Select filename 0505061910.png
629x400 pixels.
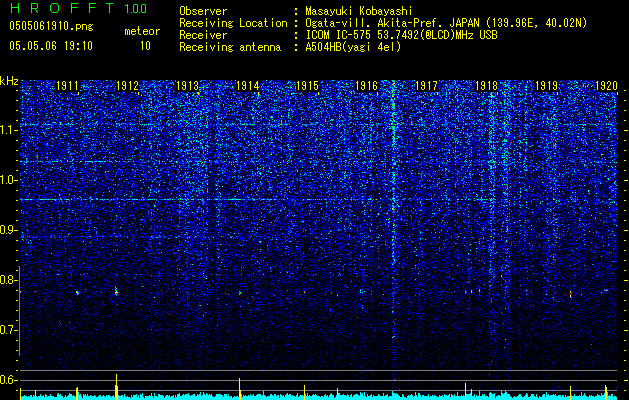tap(51, 26)
